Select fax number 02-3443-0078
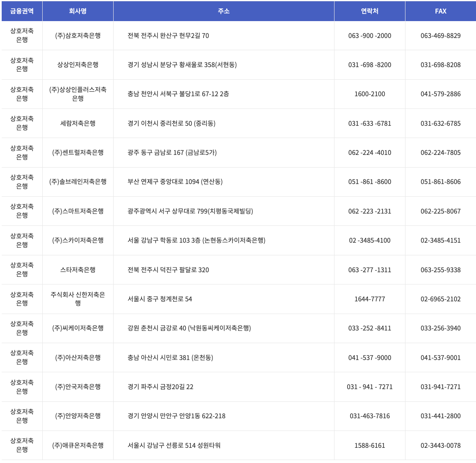 click(x=441, y=445)
